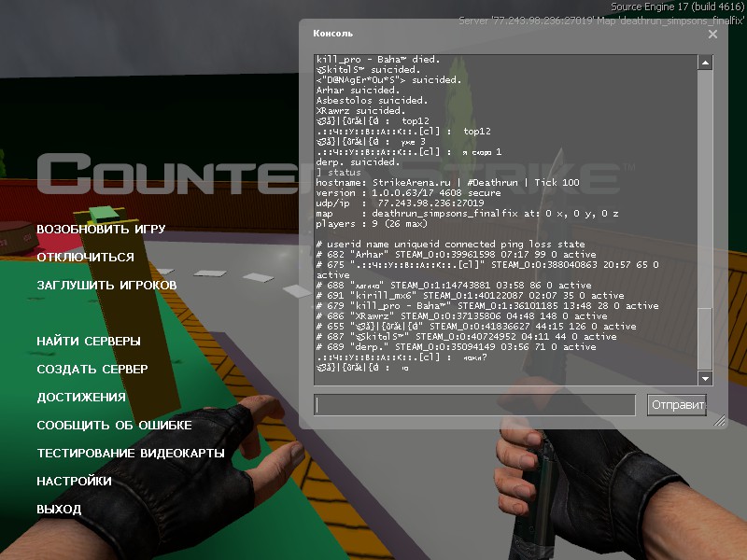Image resolution: width=747 pixels, height=560 pixels.
Task: Click the status row for player "Arhar"
Action: pos(457,254)
